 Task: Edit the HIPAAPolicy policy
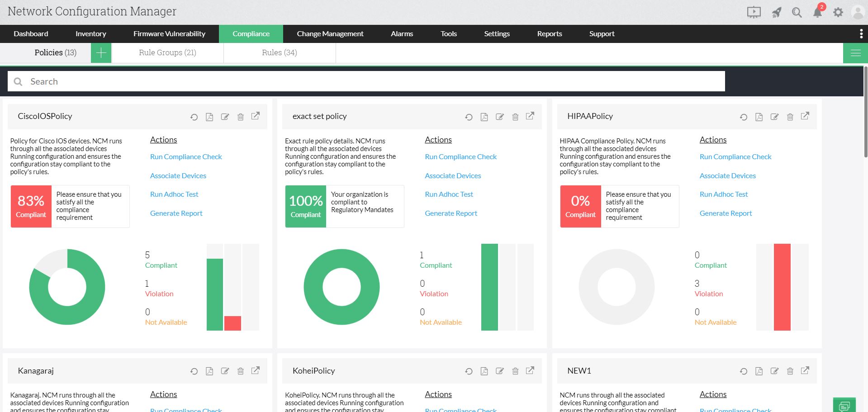coord(774,117)
